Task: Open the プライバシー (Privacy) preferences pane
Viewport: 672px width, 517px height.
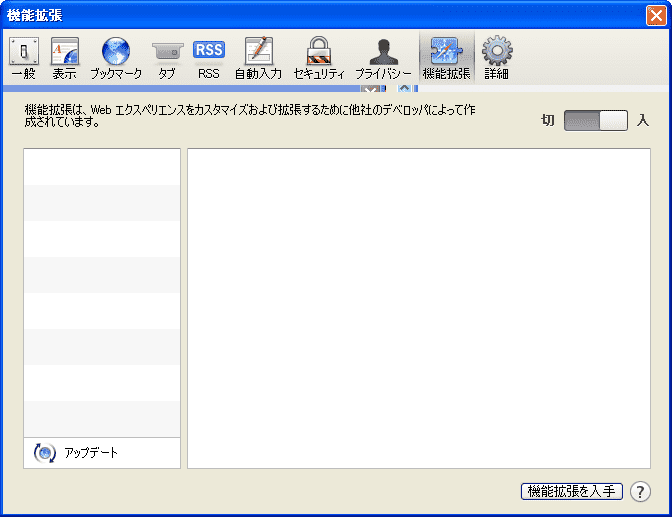Action: tap(383, 58)
